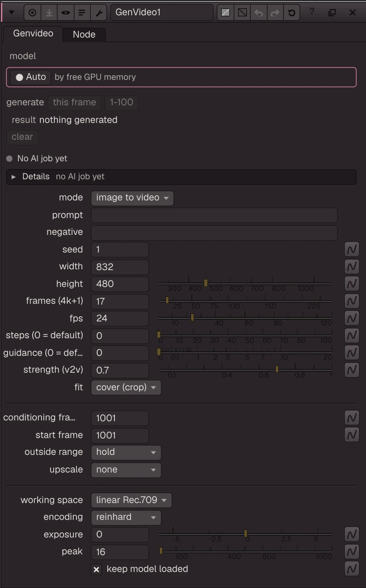Open the mode dropdown showing image to video
The height and width of the screenshot is (588, 366).
click(x=132, y=198)
